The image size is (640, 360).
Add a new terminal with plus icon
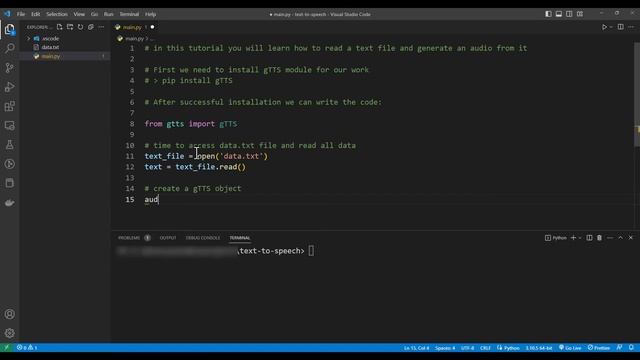tap(573, 238)
